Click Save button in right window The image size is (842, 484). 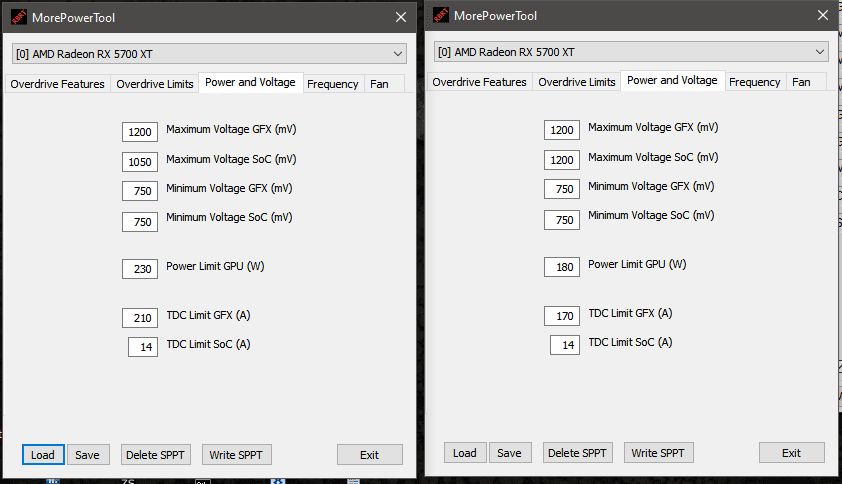coord(510,452)
